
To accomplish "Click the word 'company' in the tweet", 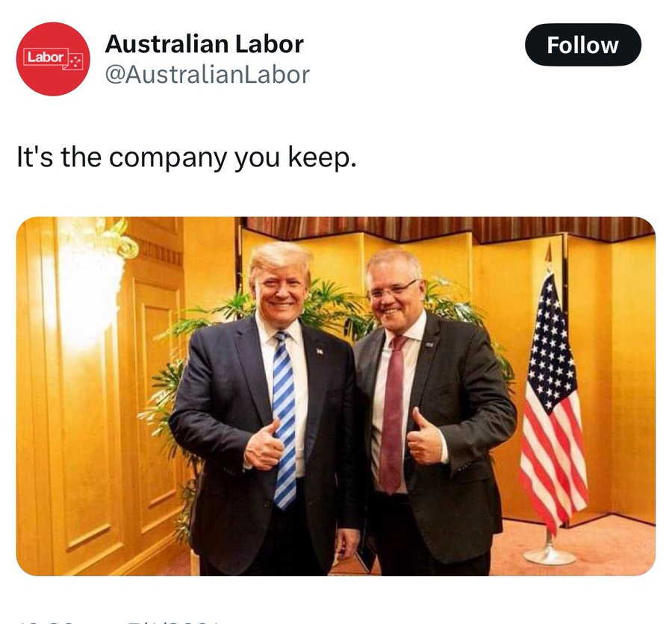I will (x=167, y=158).
